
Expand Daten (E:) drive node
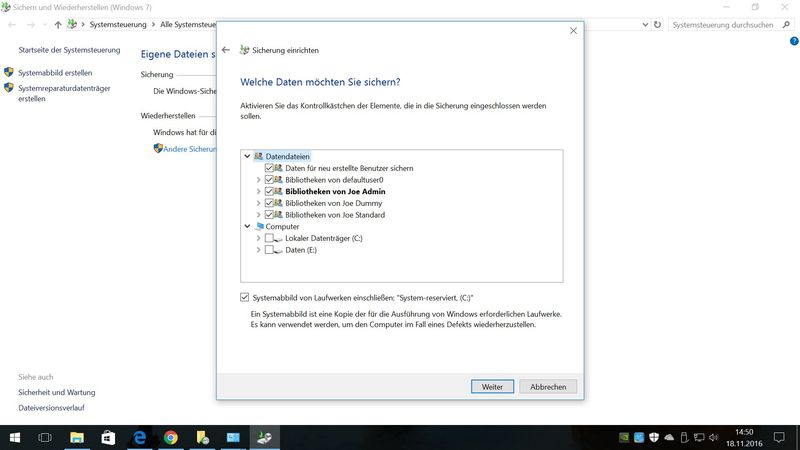click(258, 250)
